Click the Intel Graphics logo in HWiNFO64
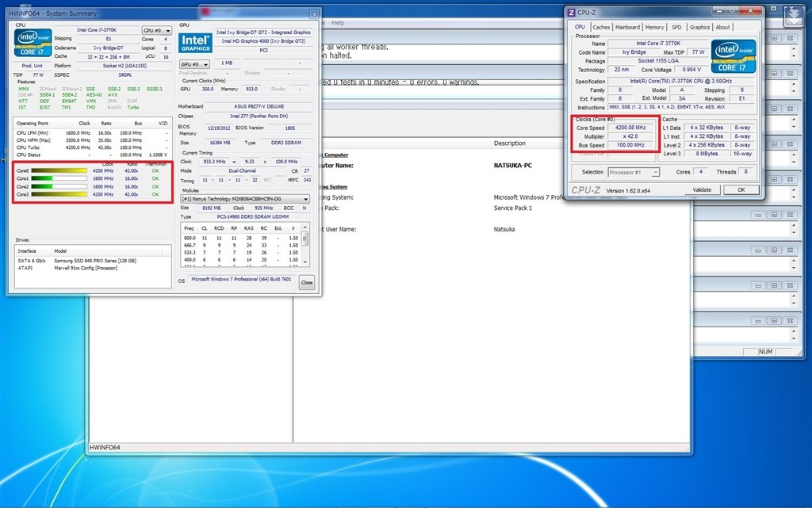Image resolution: width=812 pixels, height=508 pixels. click(195, 43)
